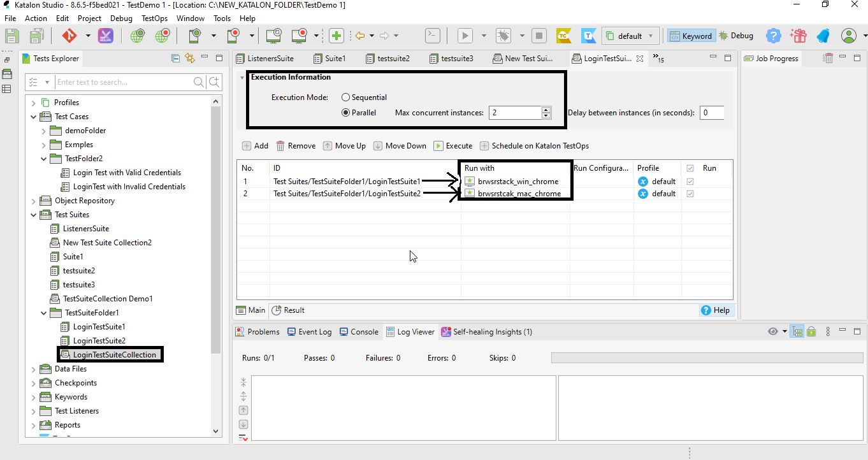Go back with yellow left arrow
This screenshot has height=460, width=868.
pos(360,36)
